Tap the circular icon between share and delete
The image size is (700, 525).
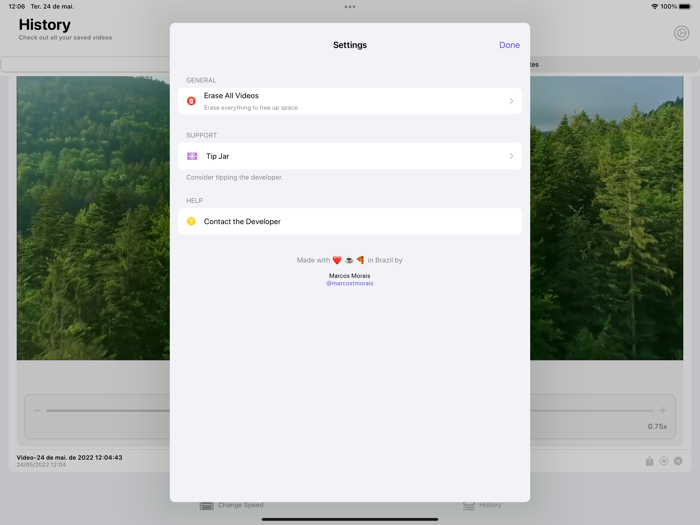coord(663,461)
